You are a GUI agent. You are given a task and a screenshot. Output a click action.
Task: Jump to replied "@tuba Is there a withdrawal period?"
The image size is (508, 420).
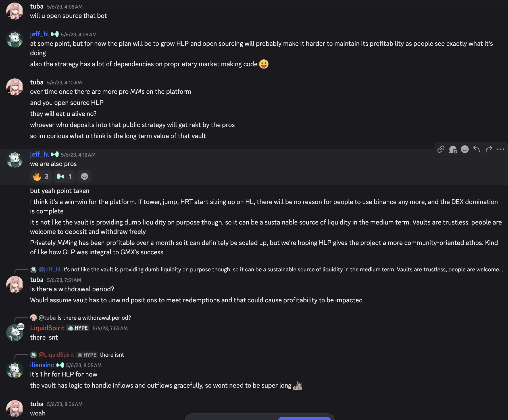94,318
